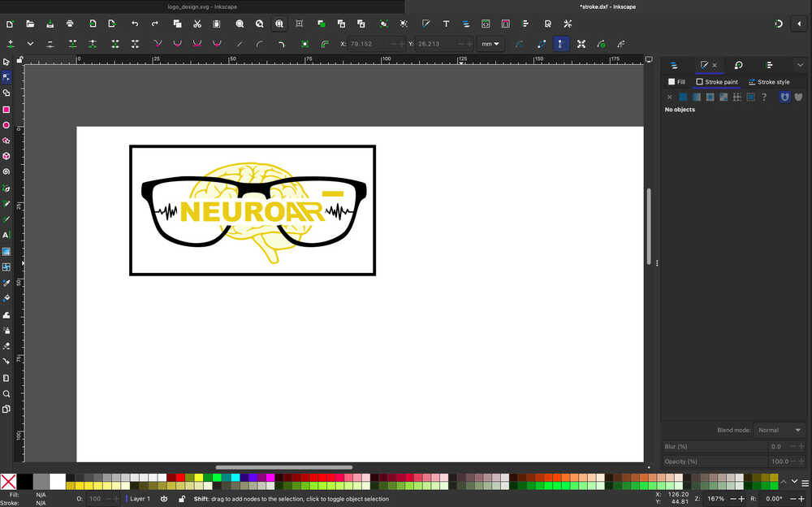This screenshot has width=812, height=507.
Task: Select the Pattern paint button
Action: (x=737, y=97)
